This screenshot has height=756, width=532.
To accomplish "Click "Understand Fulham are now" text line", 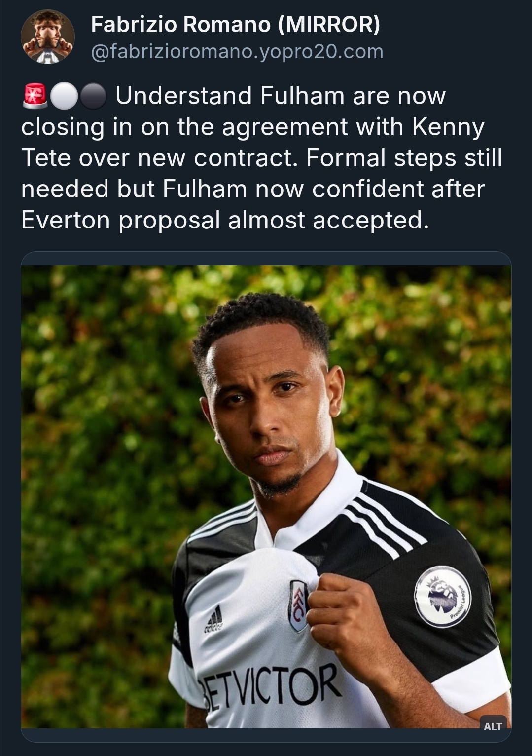I will [x=280, y=96].
